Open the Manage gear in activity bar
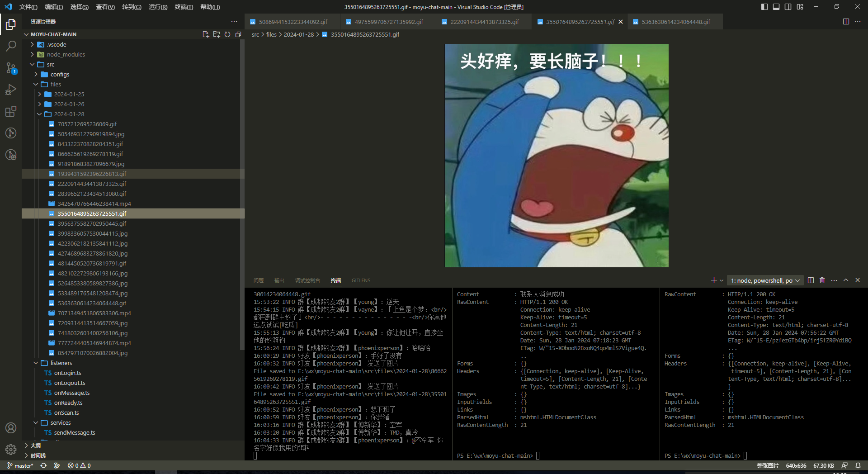 tap(11, 450)
